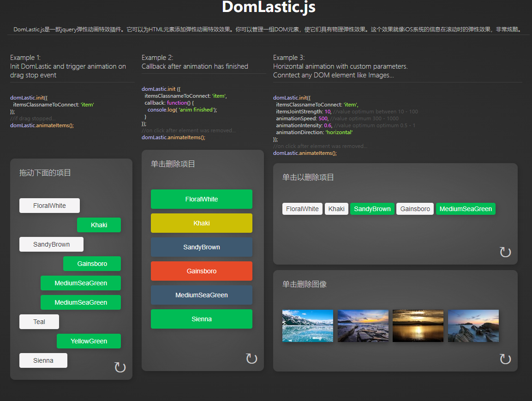Remove the red Gainsboro bar
The image size is (532, 401).
[x=202, y=271]
